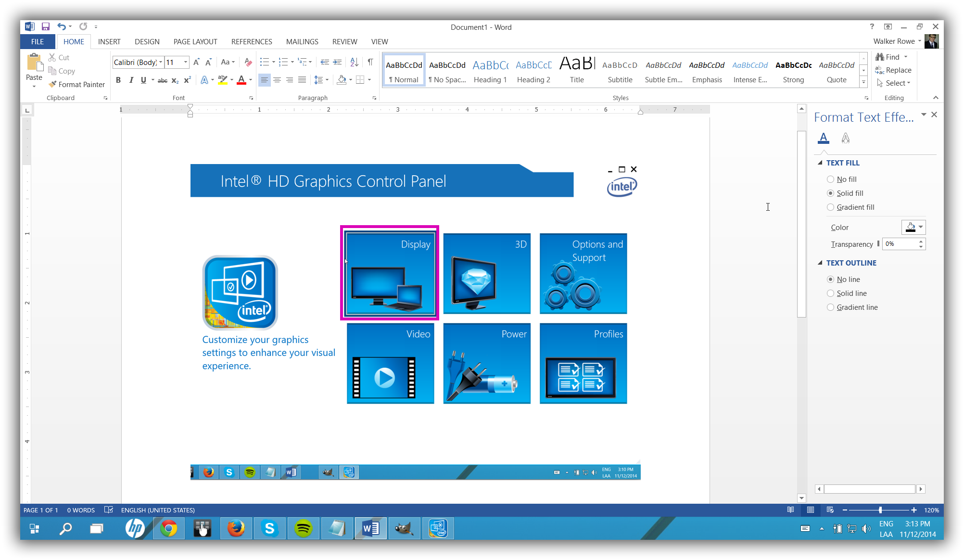Viewport: 964px width, 560px height.
Task: Justify the paragraph text
Action: (302, 80)
